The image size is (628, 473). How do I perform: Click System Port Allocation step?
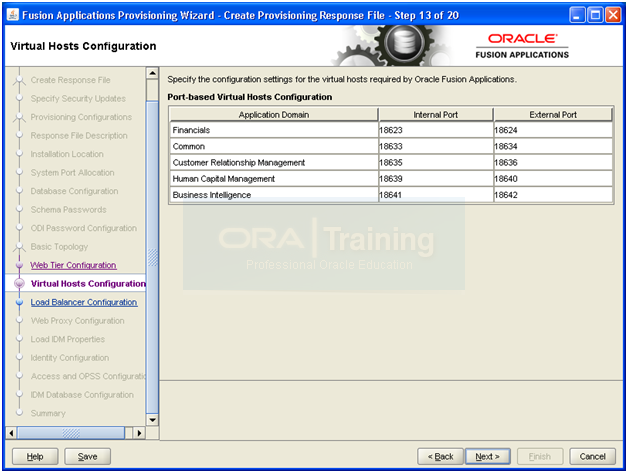(x=72, y=173)
